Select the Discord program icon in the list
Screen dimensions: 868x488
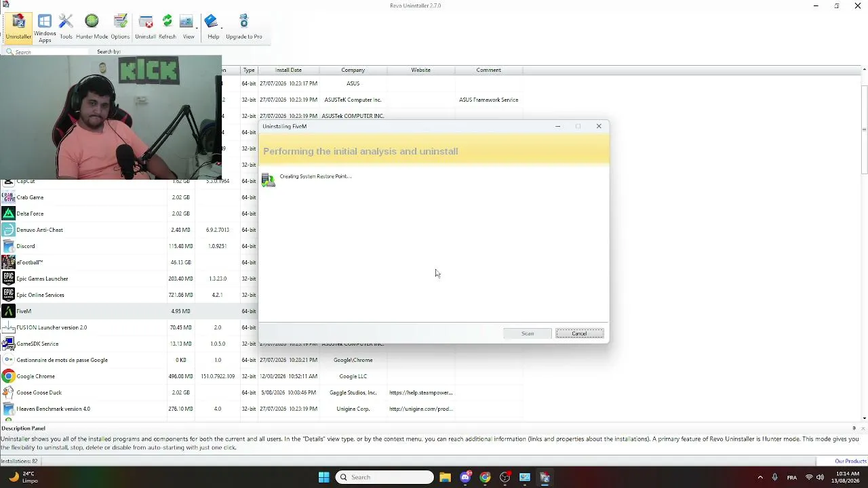pyautogui.click(x=8, y=246)
